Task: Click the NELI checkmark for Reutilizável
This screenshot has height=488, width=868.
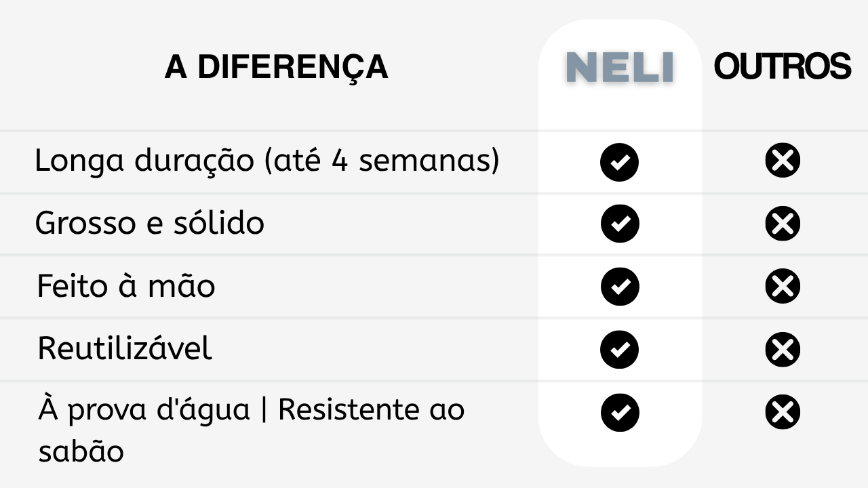Action: tap(619, 350)
